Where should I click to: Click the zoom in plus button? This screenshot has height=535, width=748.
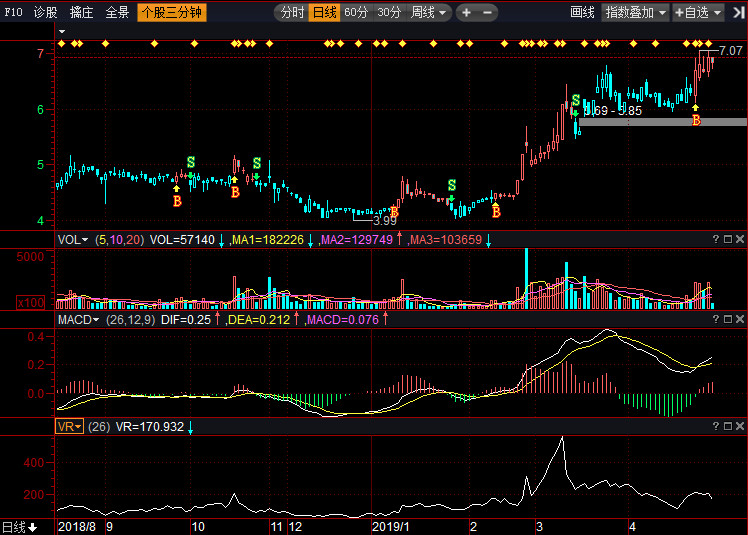point(466,13)
